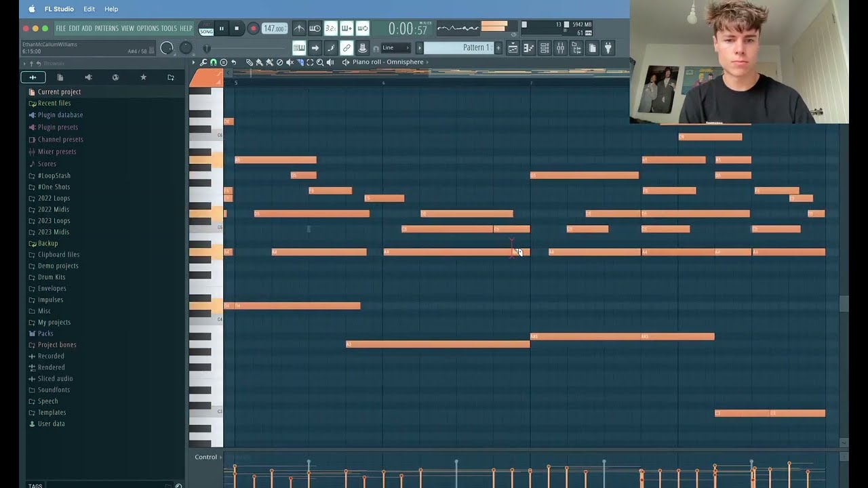Choose the Select marquee tool

coord(310,62)
